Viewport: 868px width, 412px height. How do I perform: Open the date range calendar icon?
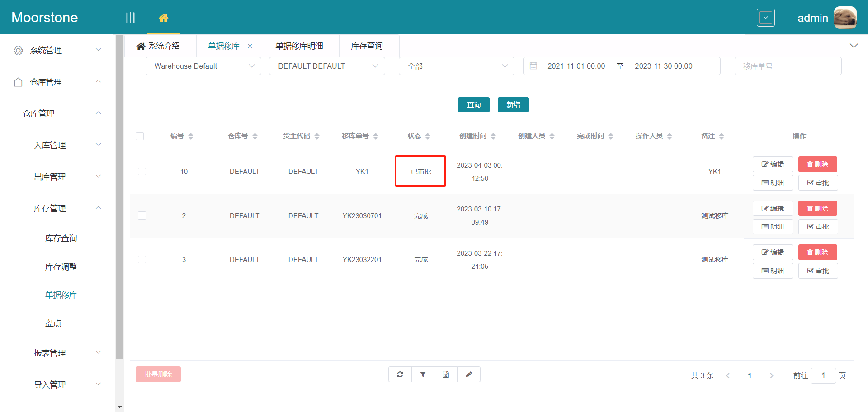[x=533, y=66]
